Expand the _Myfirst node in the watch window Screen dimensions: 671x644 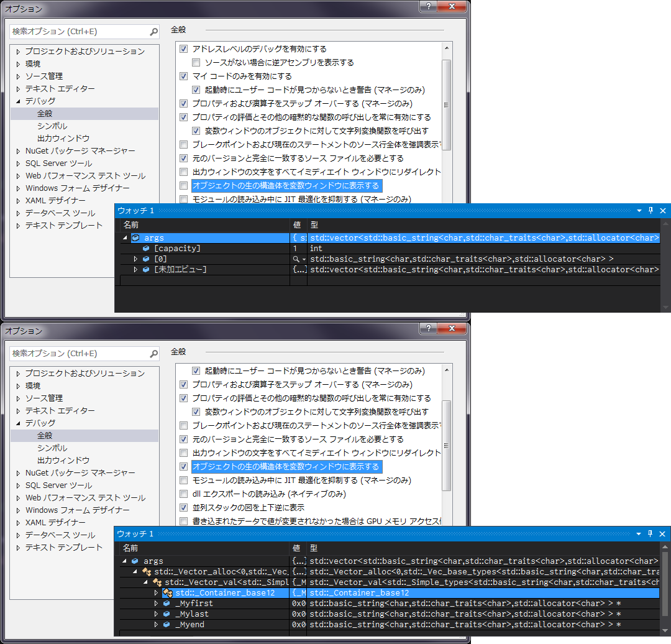pyautogui.click(x=157, y=604)
